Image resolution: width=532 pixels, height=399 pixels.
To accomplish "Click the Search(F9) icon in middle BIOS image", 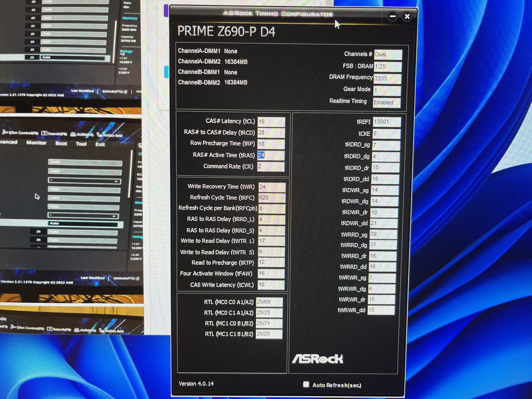I will [44, 133].
